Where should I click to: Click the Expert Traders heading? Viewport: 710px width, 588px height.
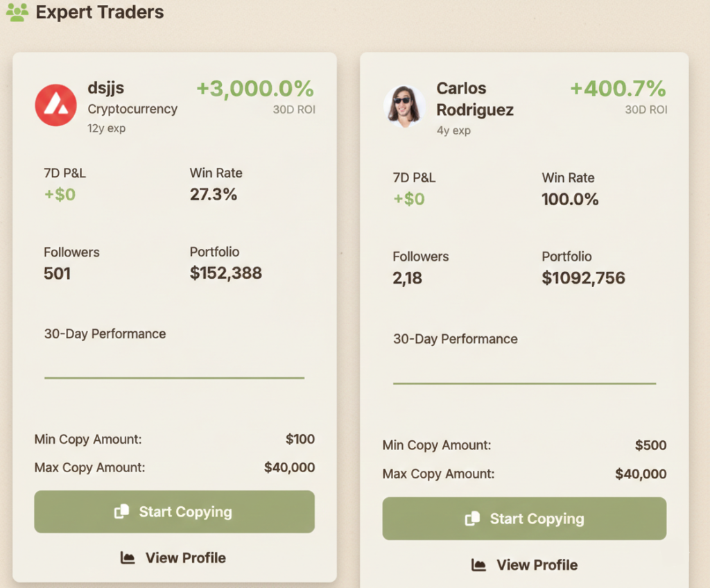coord(100,12)
